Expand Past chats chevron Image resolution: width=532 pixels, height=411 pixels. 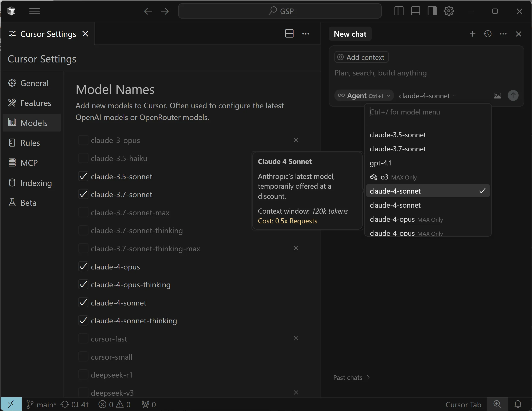coord(368,377)
